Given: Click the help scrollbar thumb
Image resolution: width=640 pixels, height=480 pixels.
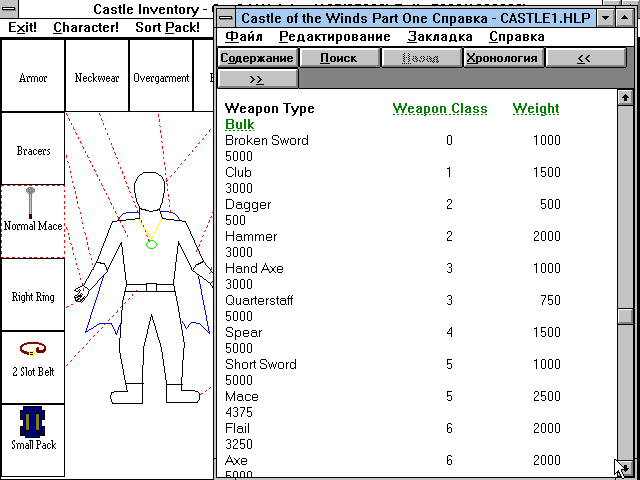Looking at the screenshot, I should [625, 316].
